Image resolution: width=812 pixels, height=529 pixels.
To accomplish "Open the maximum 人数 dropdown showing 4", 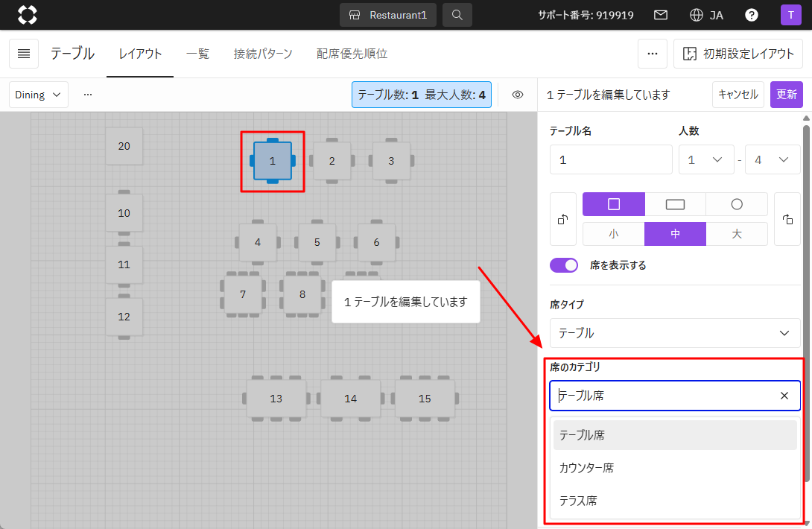I will pos(773,159).
